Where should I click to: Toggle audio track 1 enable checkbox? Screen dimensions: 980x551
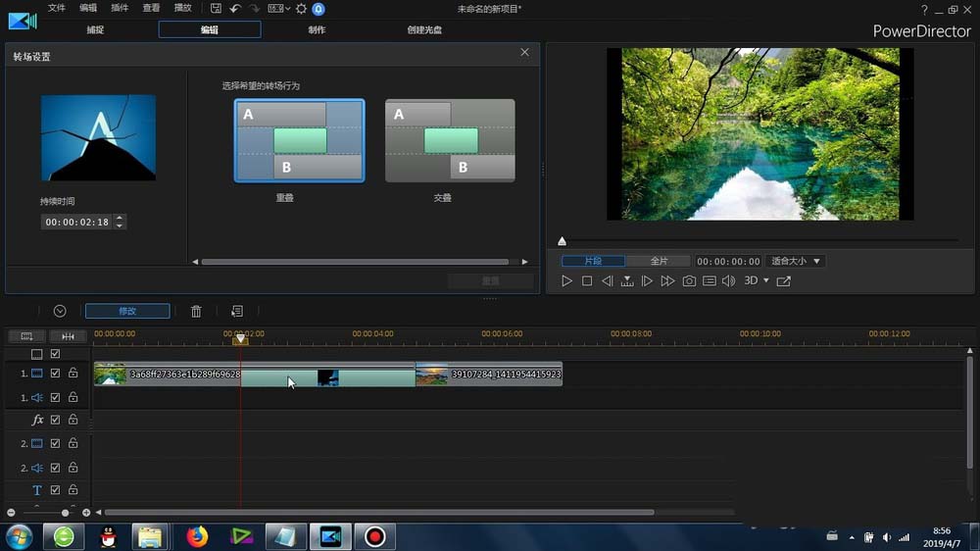coord(55,397)
